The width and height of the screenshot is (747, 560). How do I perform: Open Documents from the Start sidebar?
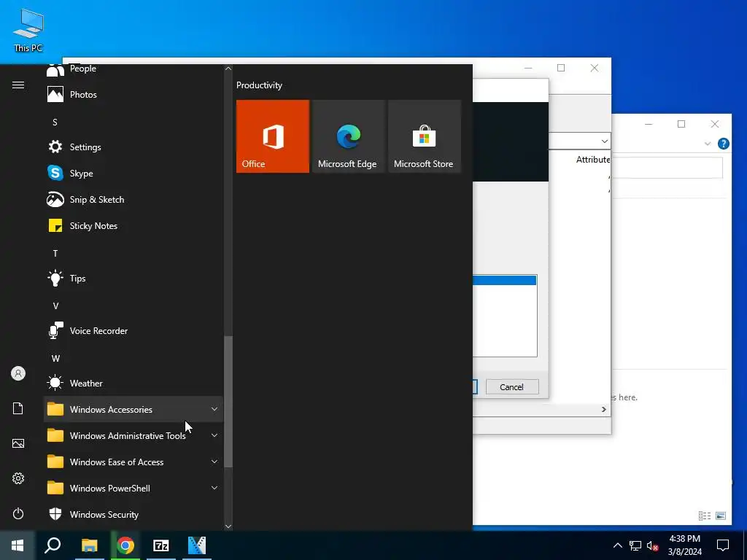tap(18, 408)
